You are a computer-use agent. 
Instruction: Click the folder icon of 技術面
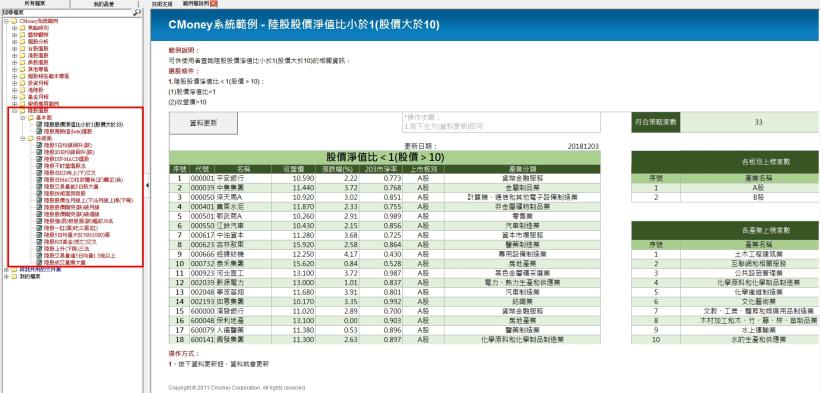(x=31, y=138)
